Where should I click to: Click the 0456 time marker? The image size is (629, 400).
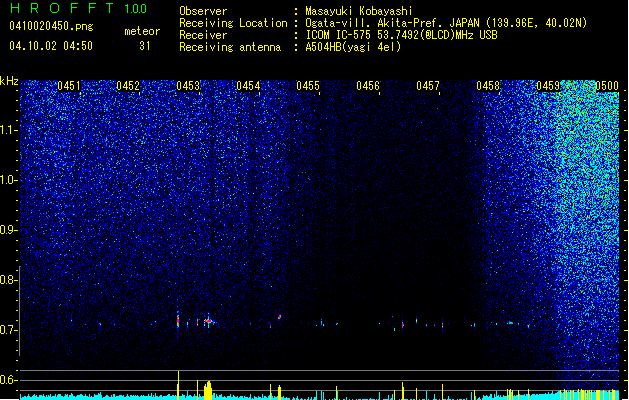click(x=368, y=86)
